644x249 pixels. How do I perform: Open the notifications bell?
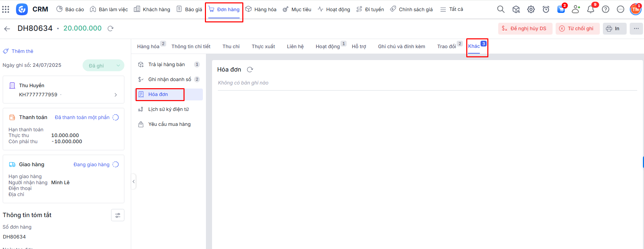[591, 9]
